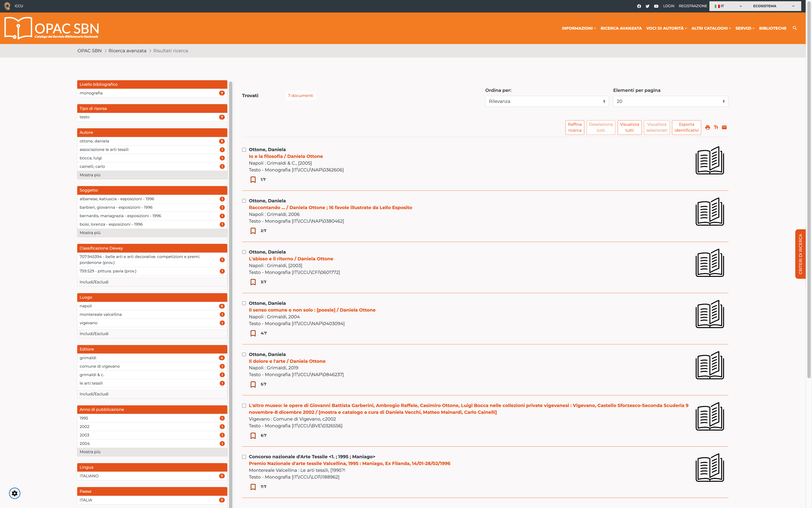
Task: Expand Mostra più under Anno di pubblicazione
Action: (152, 452)
